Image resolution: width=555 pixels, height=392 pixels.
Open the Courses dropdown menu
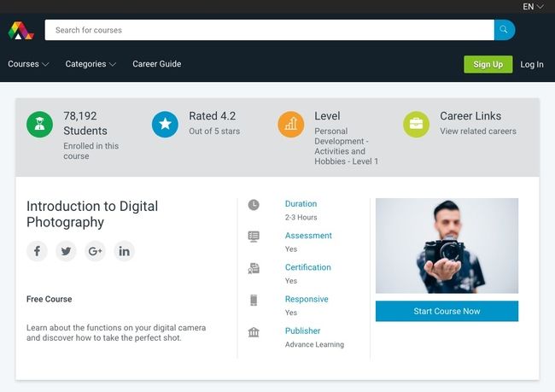tap(28, 64)
